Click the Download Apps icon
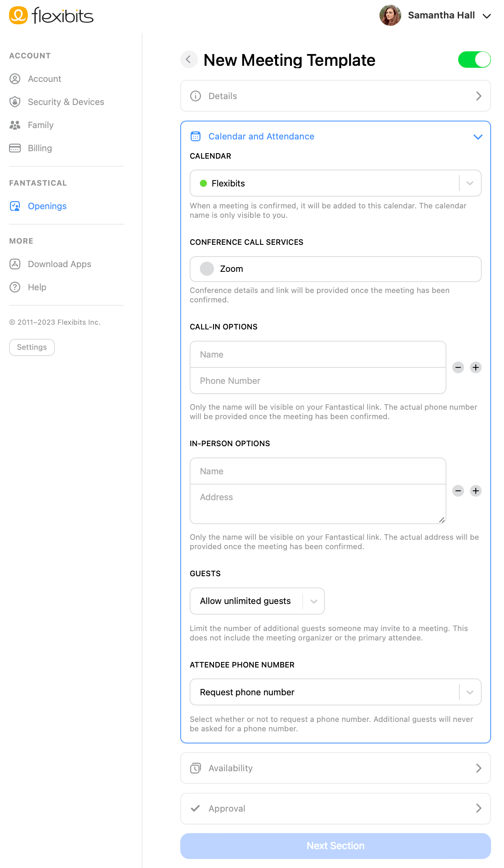The image size is (504, 868). 15,264
